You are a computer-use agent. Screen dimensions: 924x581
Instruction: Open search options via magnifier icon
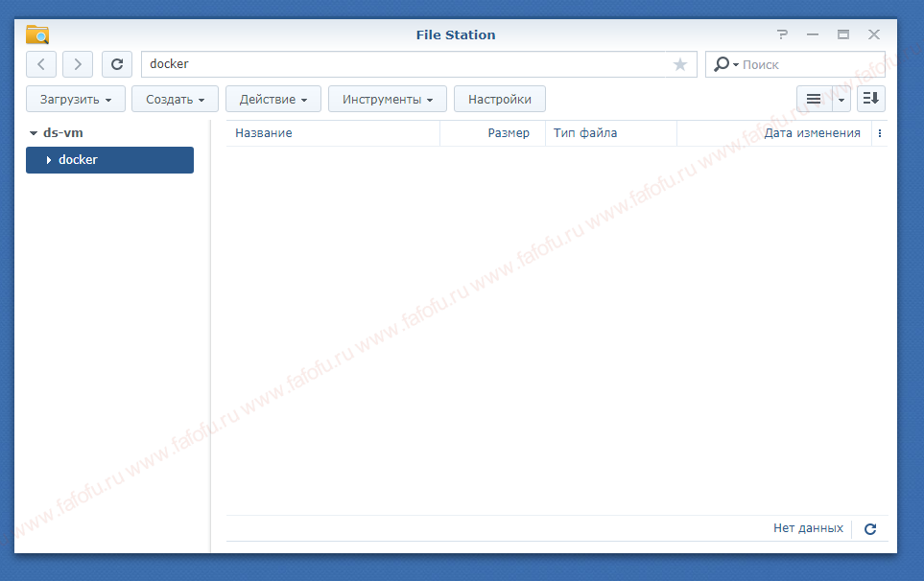pos(725,64)
